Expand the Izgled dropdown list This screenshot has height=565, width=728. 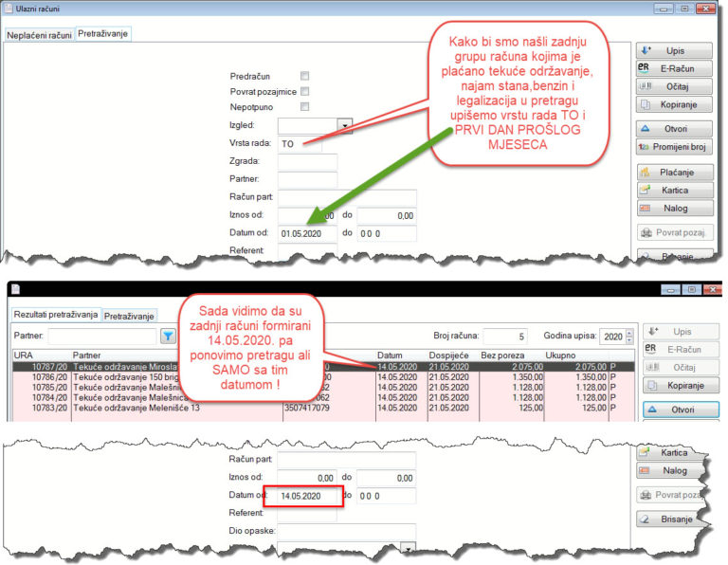click(344, 125)
